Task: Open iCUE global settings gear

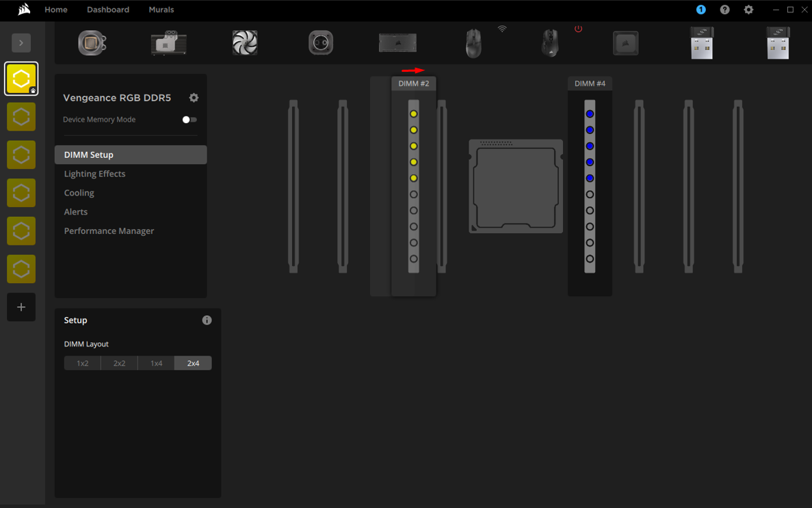Action: [x=748, y=10]
